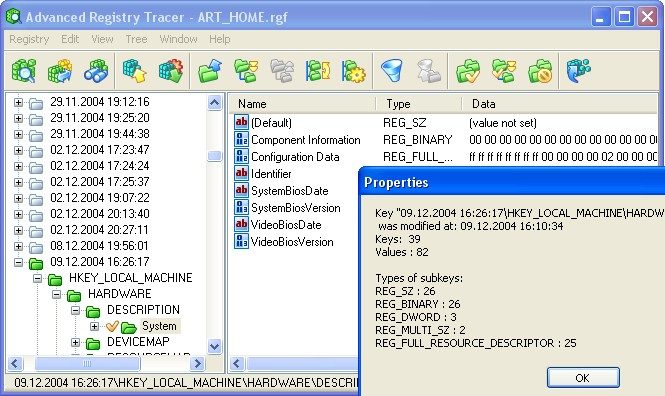Sort by the Type column header
This screenshot has height=396, width=665.
click(x=419, y=104)
